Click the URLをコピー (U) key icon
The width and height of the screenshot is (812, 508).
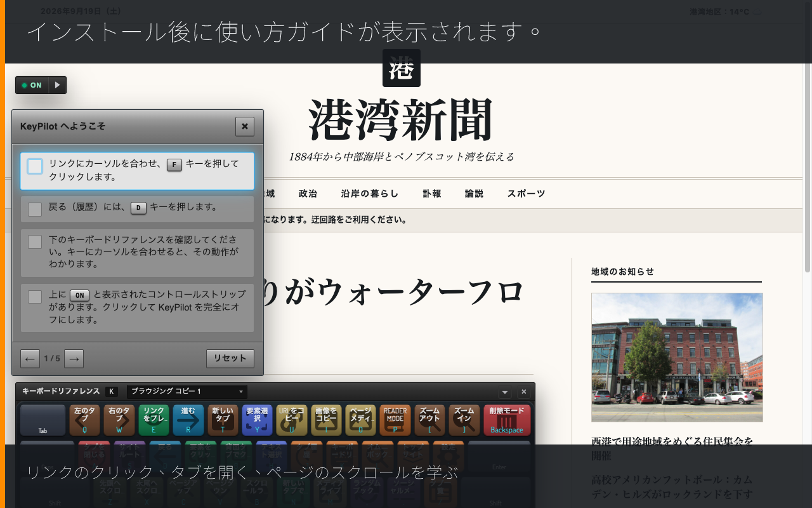point(292,420)
